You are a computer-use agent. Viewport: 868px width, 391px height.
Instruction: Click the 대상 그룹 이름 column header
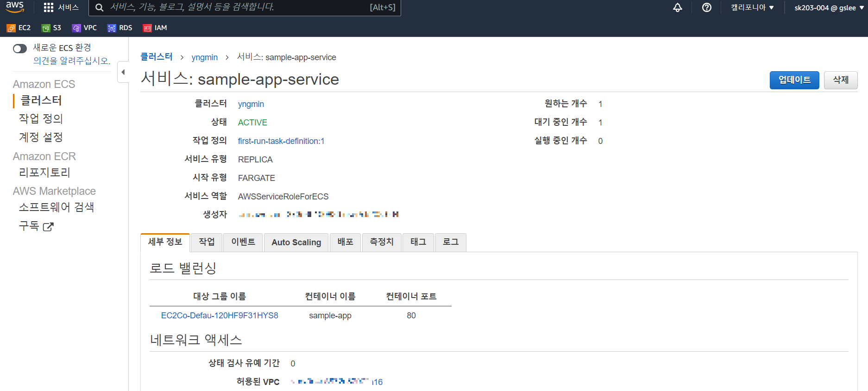pyautogui.click(x=220, y=297)
